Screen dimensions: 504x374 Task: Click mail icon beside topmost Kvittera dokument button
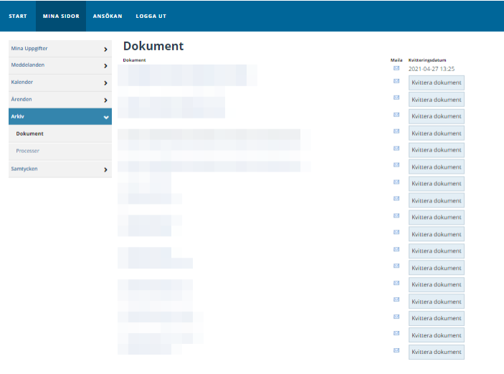click(396, 81)
